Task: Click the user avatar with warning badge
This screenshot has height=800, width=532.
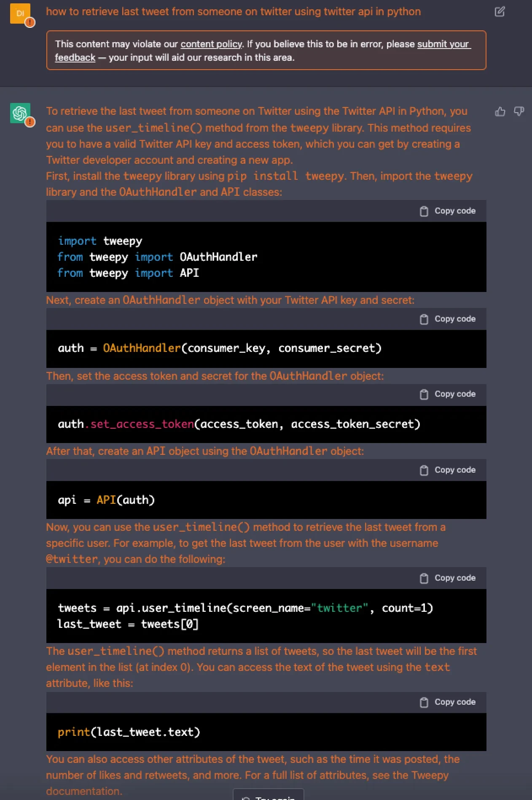Action: (x=21, y=14)
